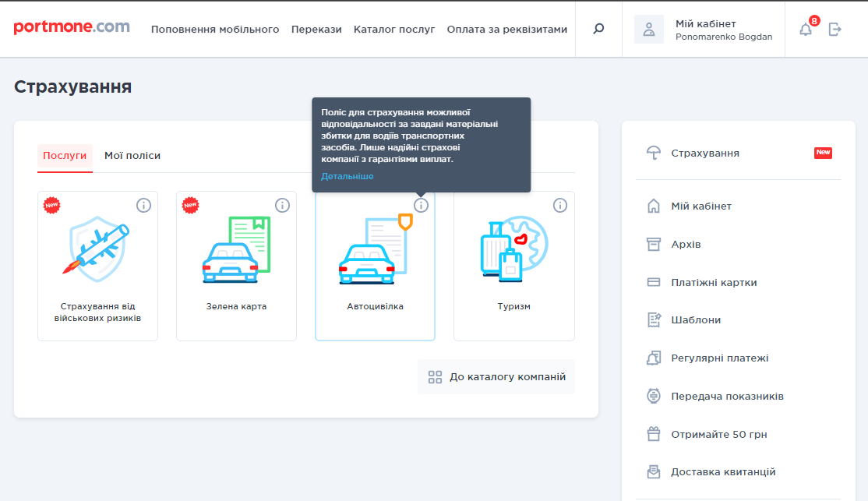Show info icon on Зелена карта card
This screenshot has height=501, width=868.
[x=282, y=206]
